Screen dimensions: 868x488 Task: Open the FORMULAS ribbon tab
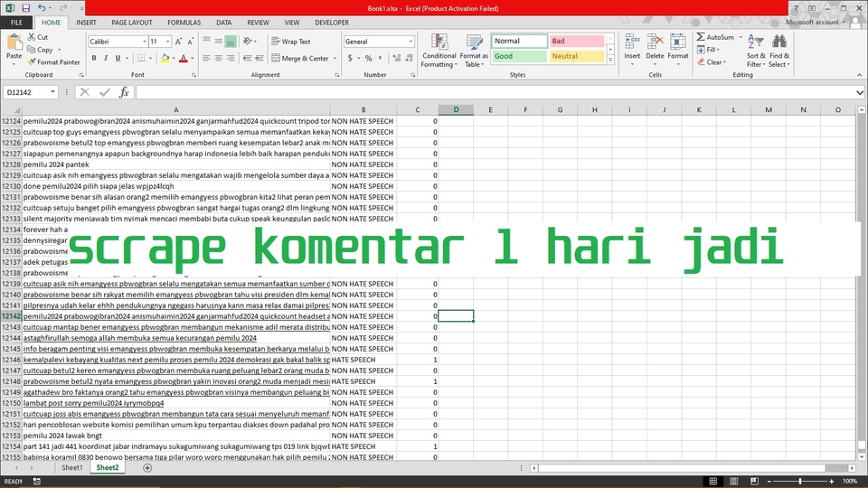click(x=184, y=22)
